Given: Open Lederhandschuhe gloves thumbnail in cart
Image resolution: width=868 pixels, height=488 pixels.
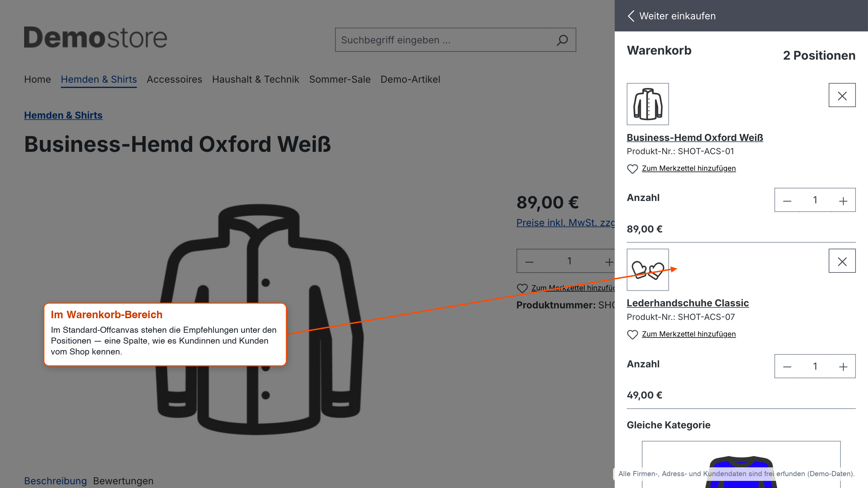Looking at the screenshot, I should 648,270.
